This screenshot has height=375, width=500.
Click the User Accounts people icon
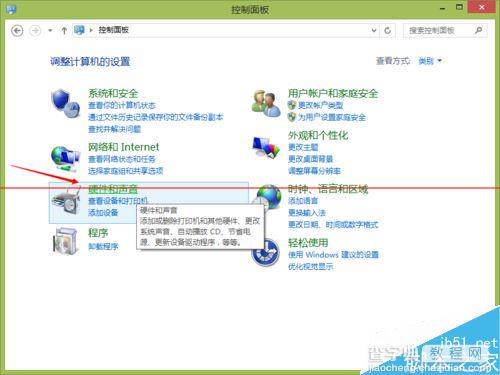[x=266, y=103]
